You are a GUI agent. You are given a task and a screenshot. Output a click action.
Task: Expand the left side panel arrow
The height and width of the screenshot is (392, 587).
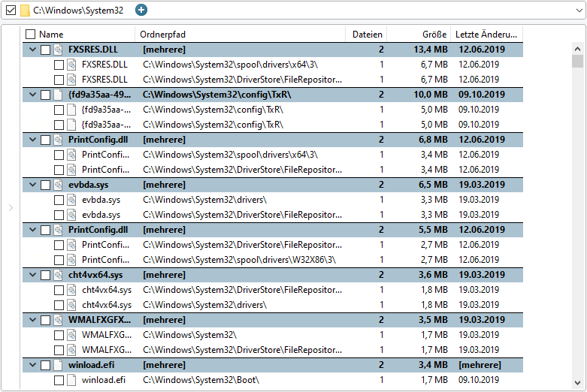pyautogui.click(x=11, y=207)
